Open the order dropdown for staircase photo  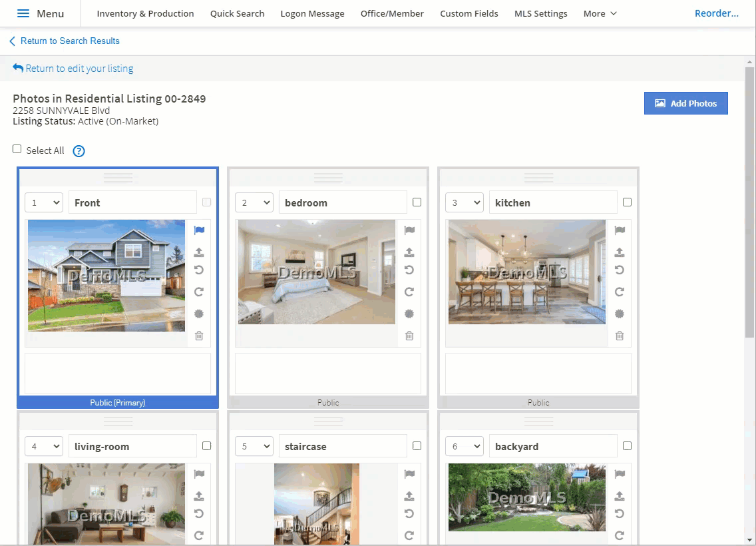click(254, 446)
